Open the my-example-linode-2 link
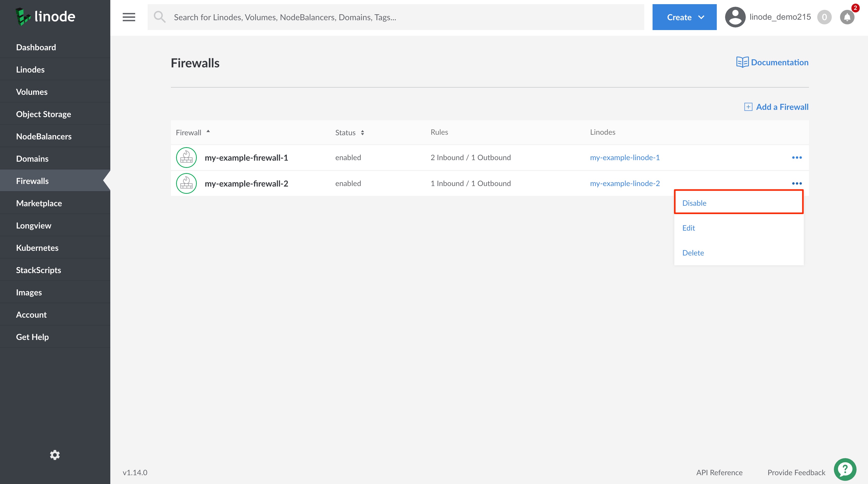Viewport: 868px width, 484px height. (625, 183)
